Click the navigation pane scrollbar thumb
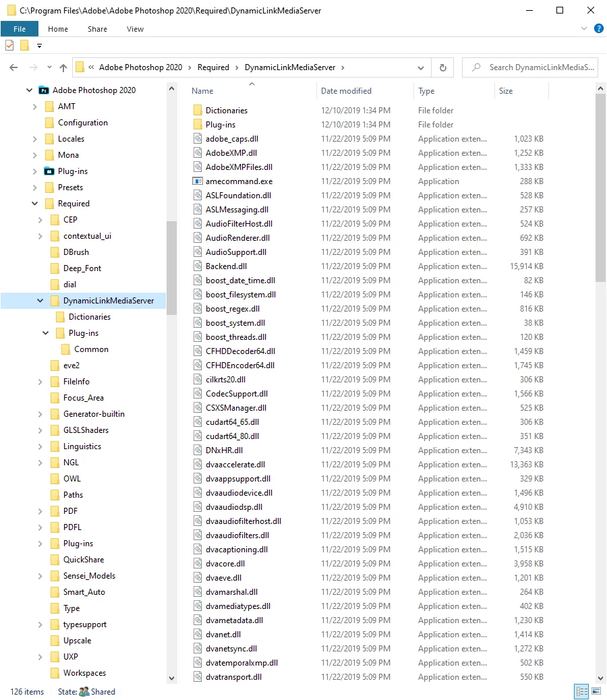The image size is (607, 700). [171, 268]
